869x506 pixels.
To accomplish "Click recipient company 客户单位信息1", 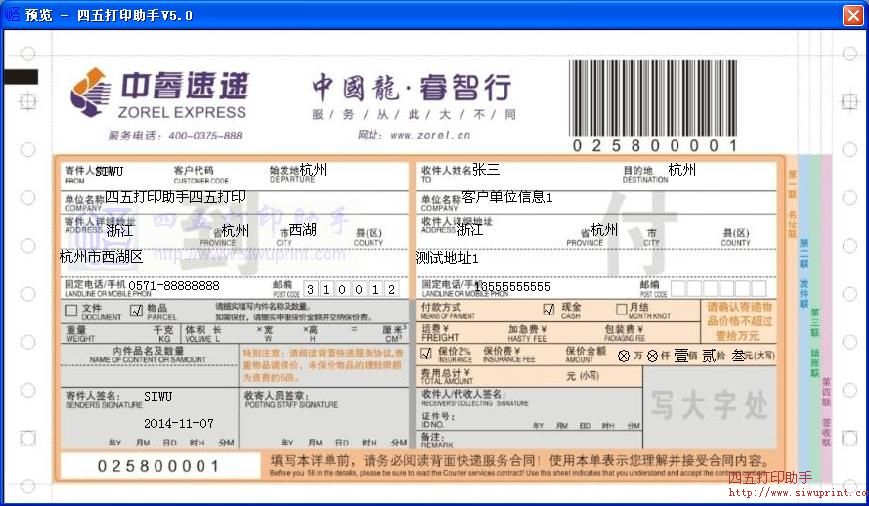I will (x=507, y=197).
